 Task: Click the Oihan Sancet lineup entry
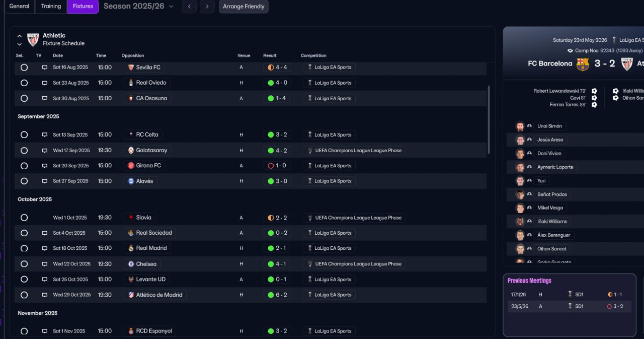[x=552, y=248]
